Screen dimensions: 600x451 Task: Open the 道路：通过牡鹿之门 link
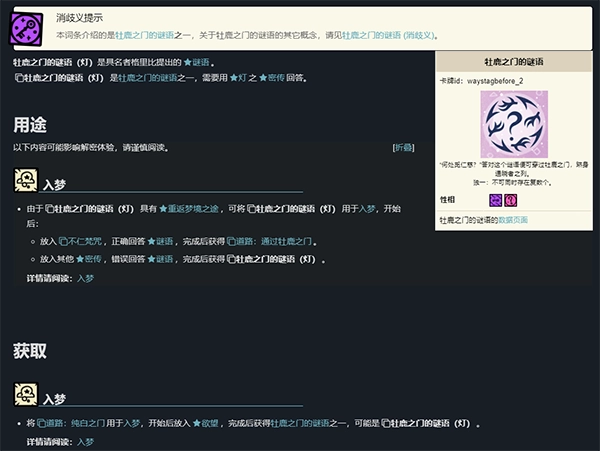(x=276, y=242)
